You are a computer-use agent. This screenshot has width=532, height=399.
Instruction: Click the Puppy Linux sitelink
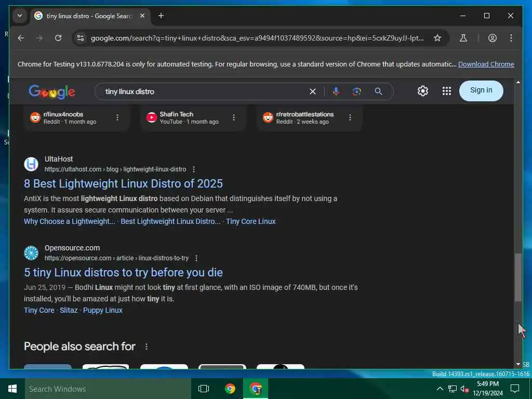[x=103, y=311]
